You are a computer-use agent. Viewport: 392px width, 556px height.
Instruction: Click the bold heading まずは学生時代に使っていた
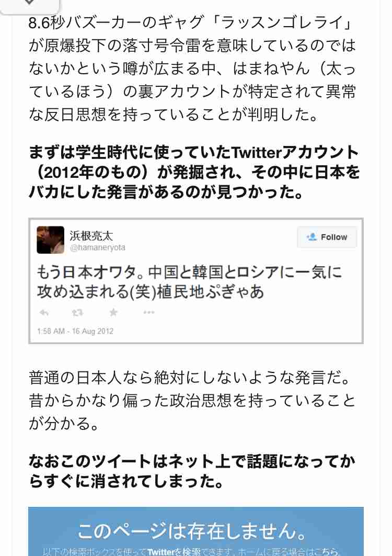click(194, 172)
